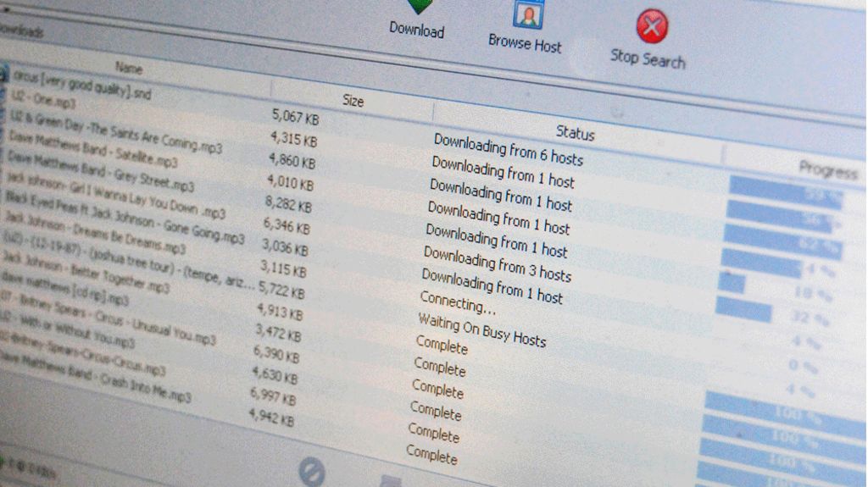Click the 'Downloading from 6 hosts' status
Viewport: 868px width, 487px height.
[509, 149]
